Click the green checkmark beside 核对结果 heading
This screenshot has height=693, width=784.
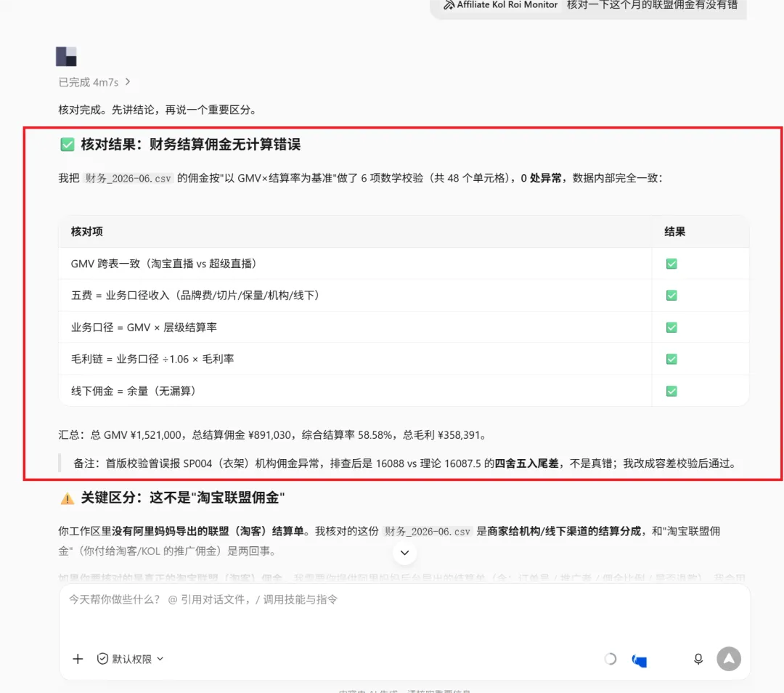click(67, 145)
